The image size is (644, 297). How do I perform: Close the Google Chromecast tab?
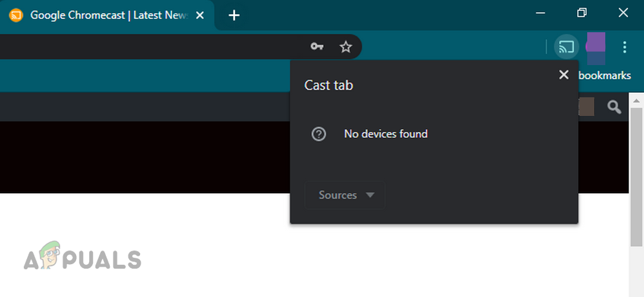tap(199, 15)
